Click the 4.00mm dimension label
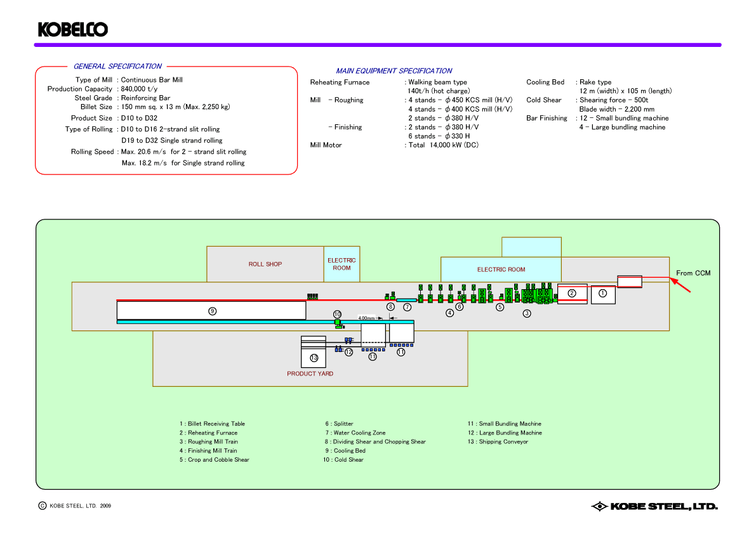 coord(366,318)
